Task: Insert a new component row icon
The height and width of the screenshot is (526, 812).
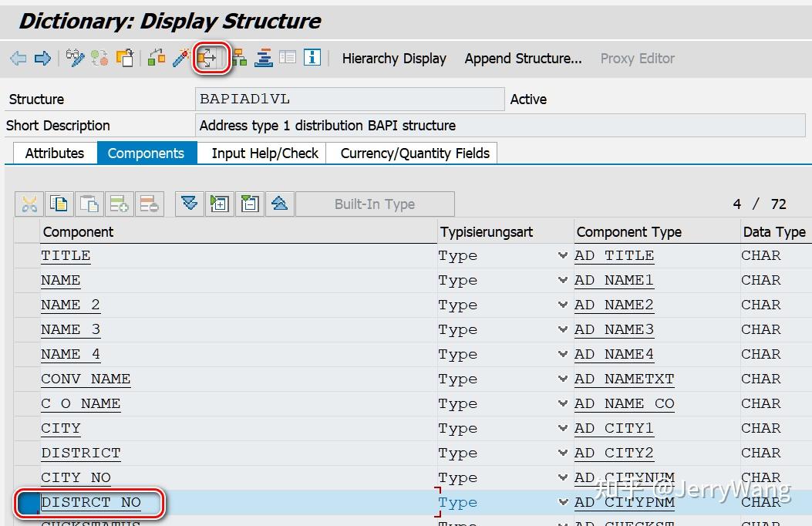Action: click(118, 204)
